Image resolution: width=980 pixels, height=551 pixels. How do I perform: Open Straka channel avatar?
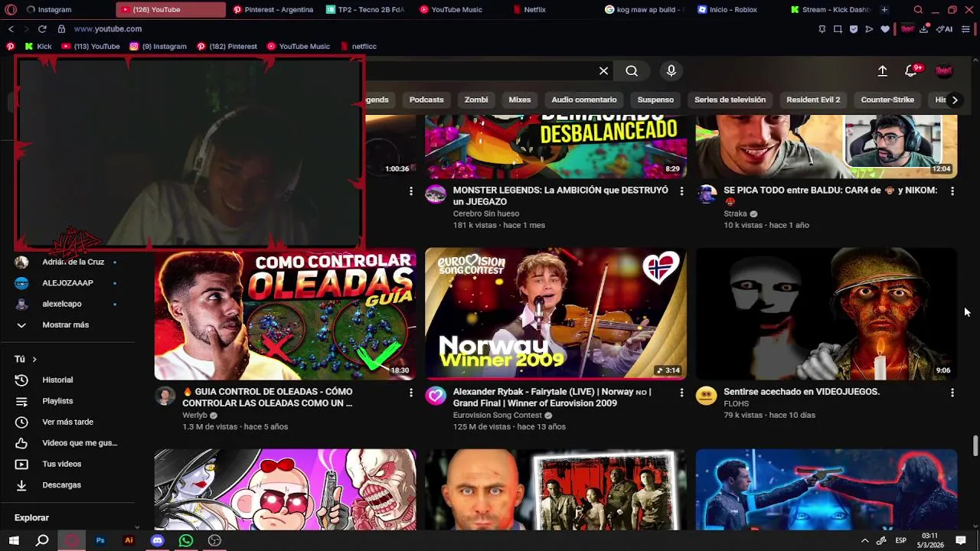(x=706, y=194)
